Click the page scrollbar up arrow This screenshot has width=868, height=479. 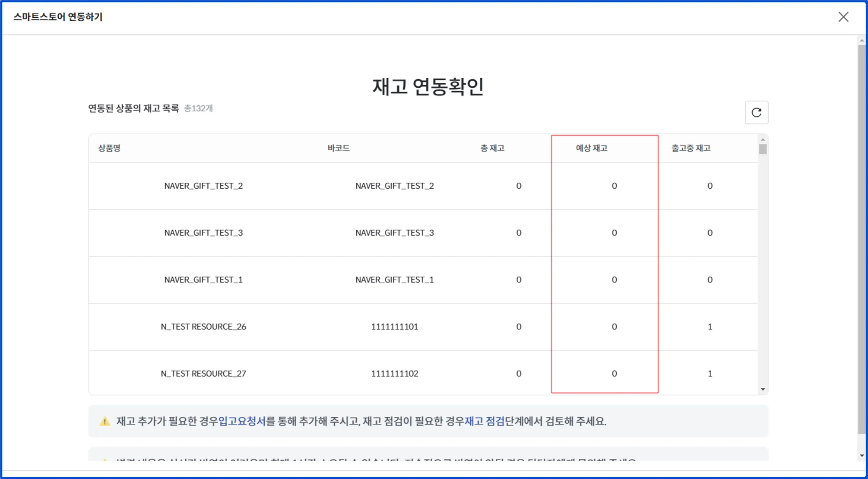(x=862, y=41)
